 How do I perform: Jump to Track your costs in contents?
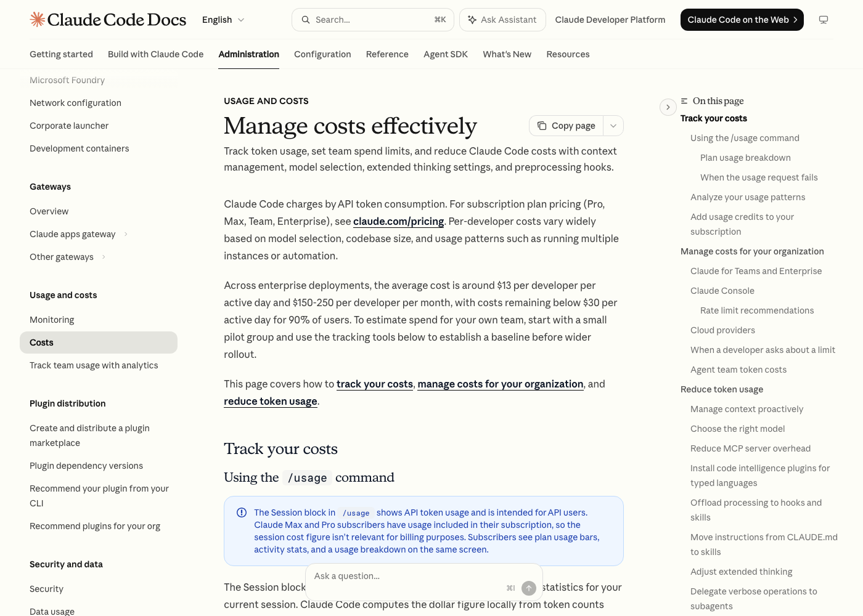click(714, 118)
